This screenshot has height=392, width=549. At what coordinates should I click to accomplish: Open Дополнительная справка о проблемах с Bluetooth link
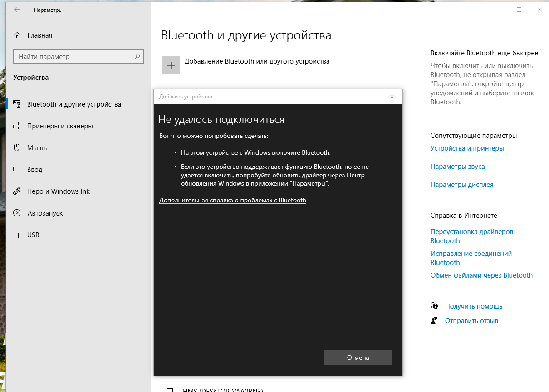click(233, 200)
